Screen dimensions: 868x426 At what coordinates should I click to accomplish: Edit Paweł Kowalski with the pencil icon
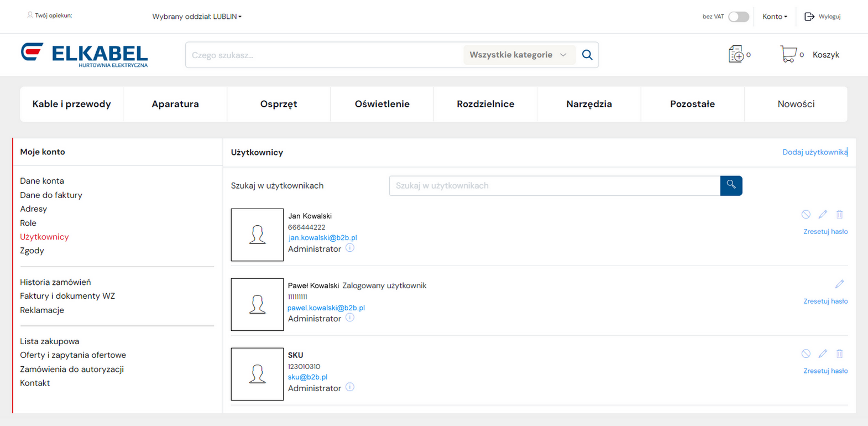click(x=839, y=284)
